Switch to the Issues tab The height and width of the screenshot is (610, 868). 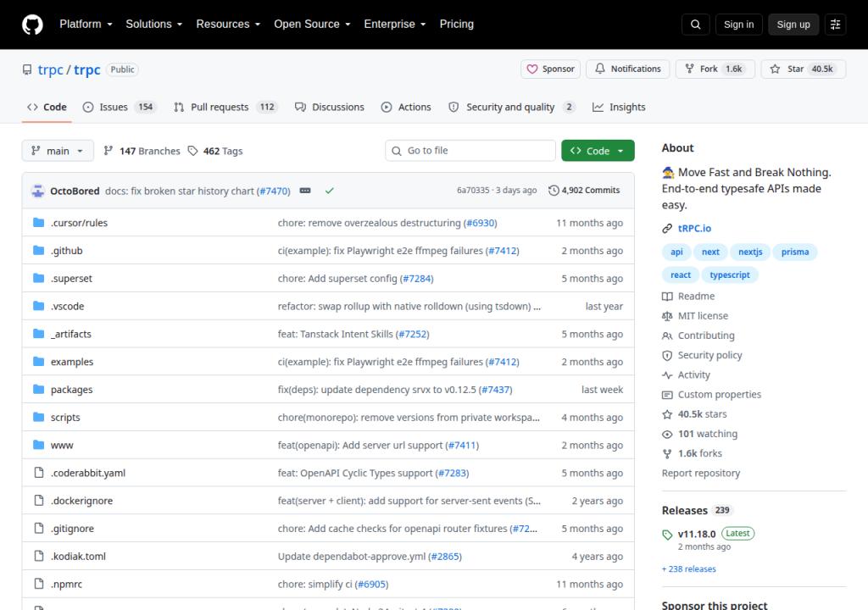120,108
